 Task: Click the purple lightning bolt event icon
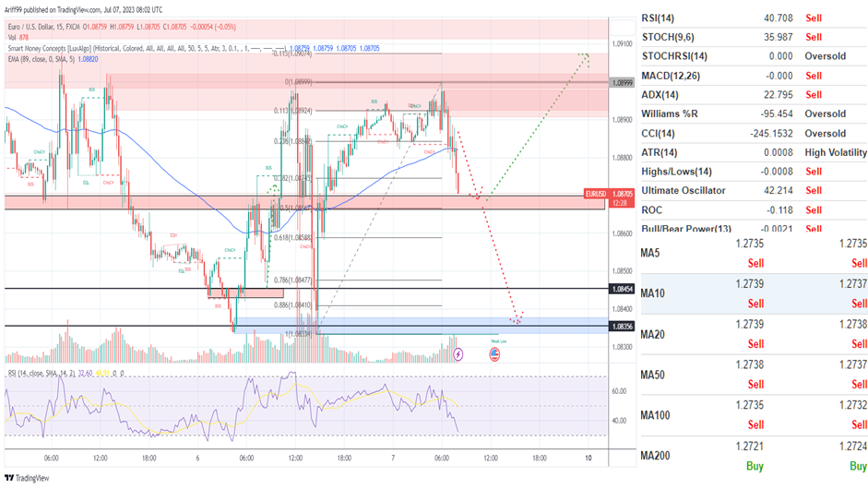click(458, 353)
